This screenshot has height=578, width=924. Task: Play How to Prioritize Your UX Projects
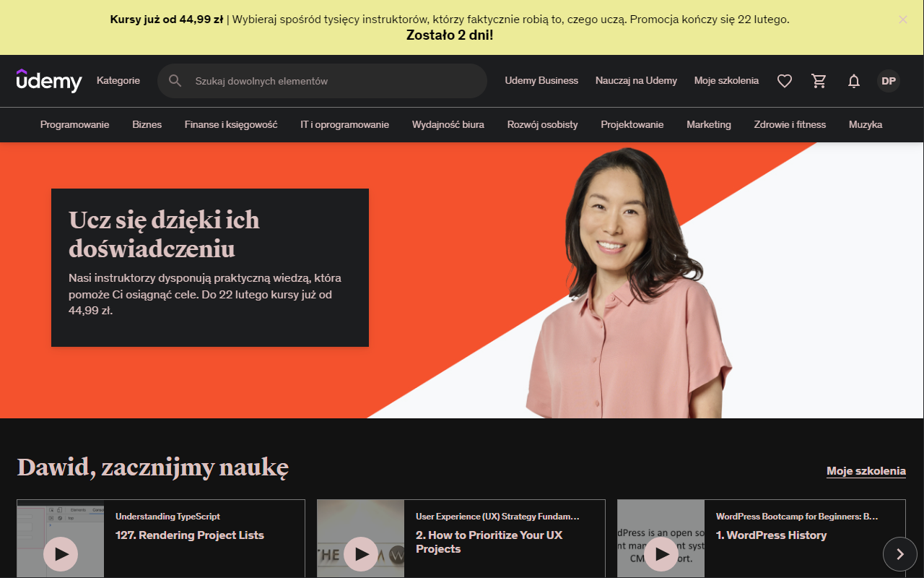(x=361, y=554)
